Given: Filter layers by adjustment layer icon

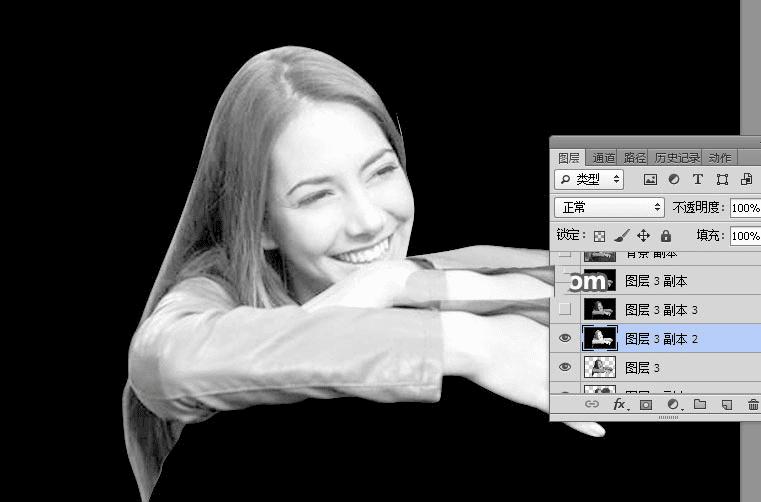Looking at the screenshot, I should click(x=674, y=180).
